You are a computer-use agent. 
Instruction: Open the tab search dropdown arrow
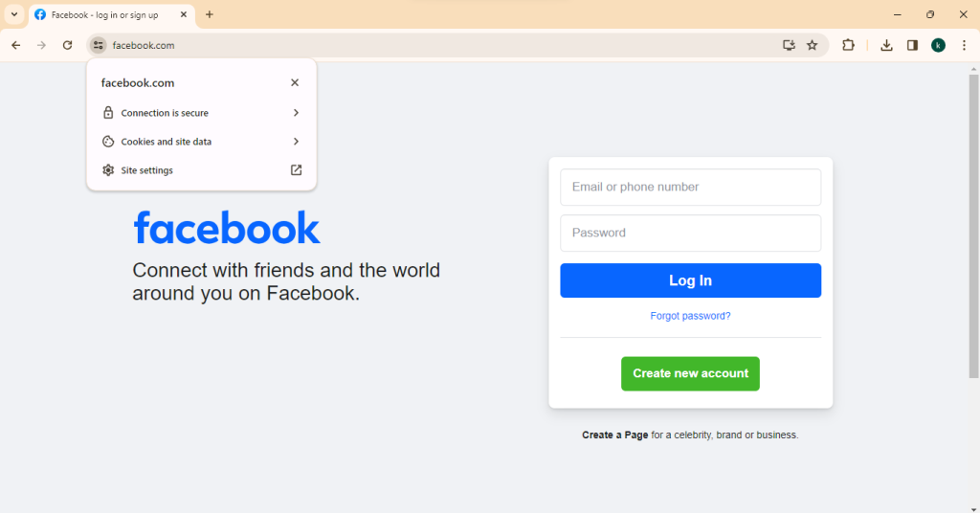[x=13, y=14]
